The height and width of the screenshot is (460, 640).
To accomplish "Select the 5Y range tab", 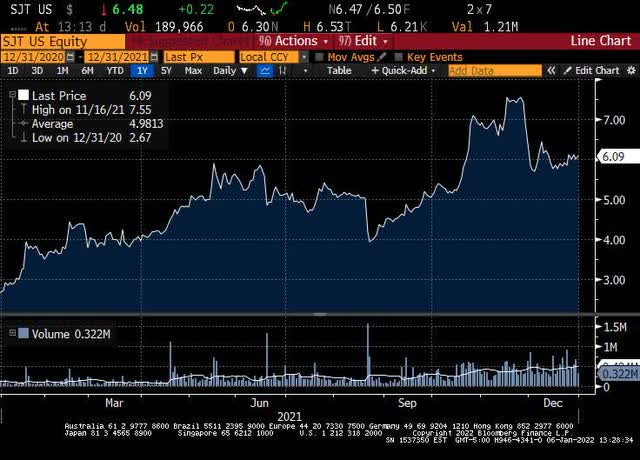I will pos(166,71).
